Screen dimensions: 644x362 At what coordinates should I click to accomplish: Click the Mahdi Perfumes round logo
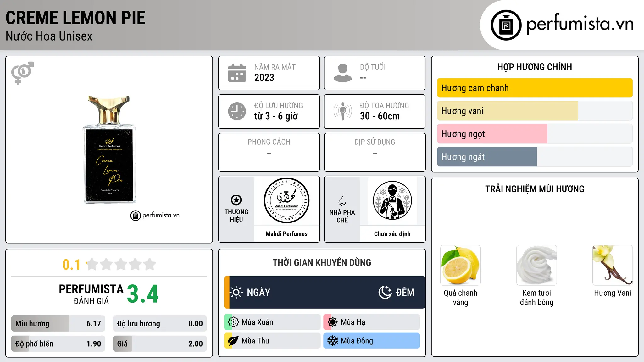coord(286,200)
